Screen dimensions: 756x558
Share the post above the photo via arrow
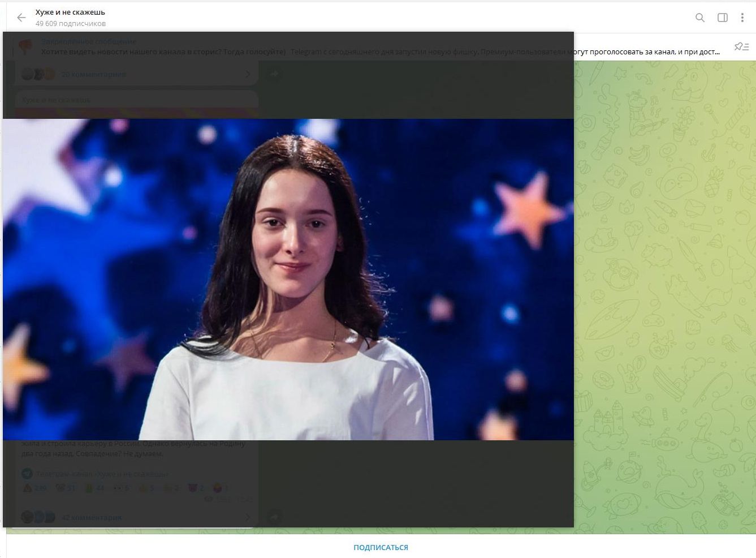[274, 74]
